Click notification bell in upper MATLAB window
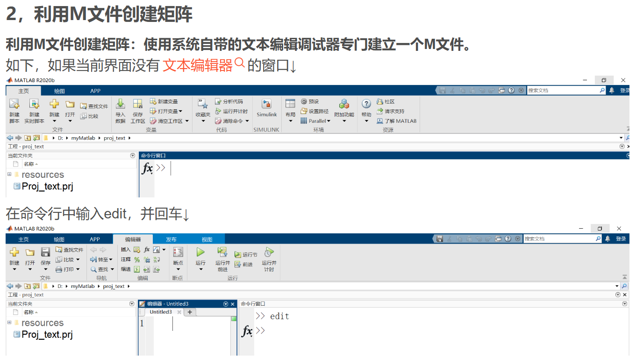 point(612,91)
